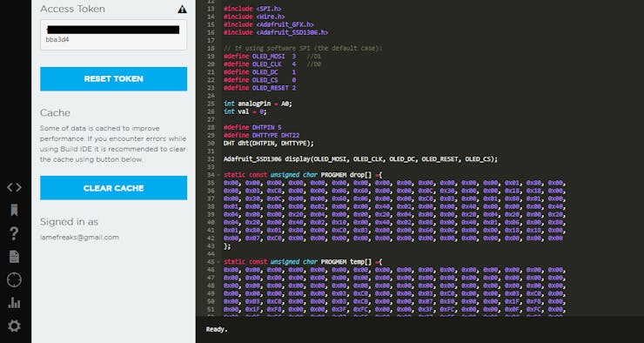Click the Ready status message bar
The height and width of the screenshot is (343, 644).
419,329
